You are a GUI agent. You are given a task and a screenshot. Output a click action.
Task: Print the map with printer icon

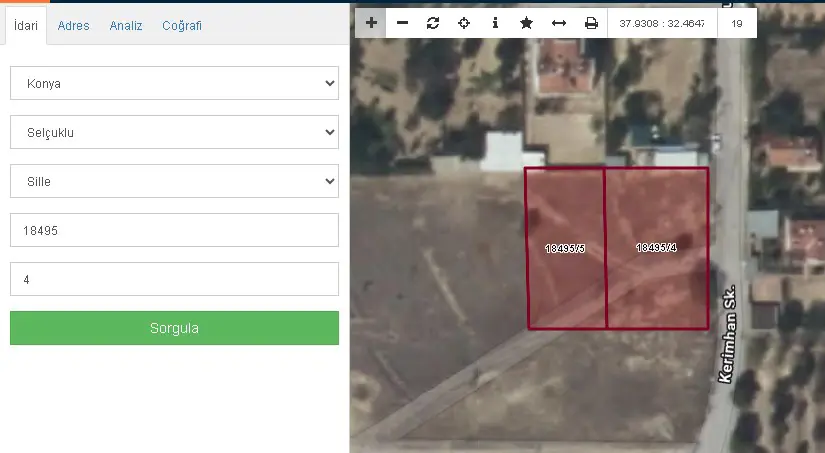[591, 23]
